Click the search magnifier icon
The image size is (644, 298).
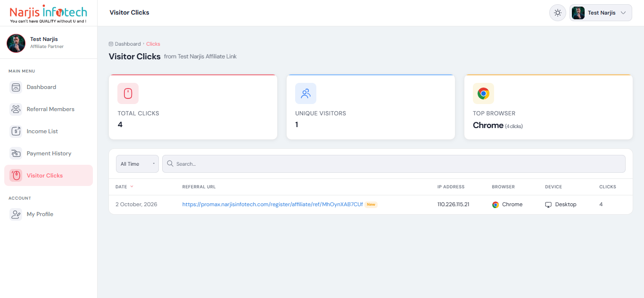click(x=170, y=164)
